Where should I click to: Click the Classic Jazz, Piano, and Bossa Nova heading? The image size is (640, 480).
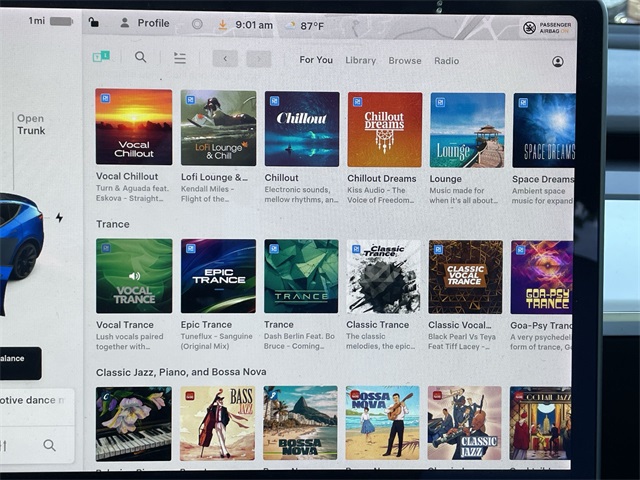(x=181, y=372)
